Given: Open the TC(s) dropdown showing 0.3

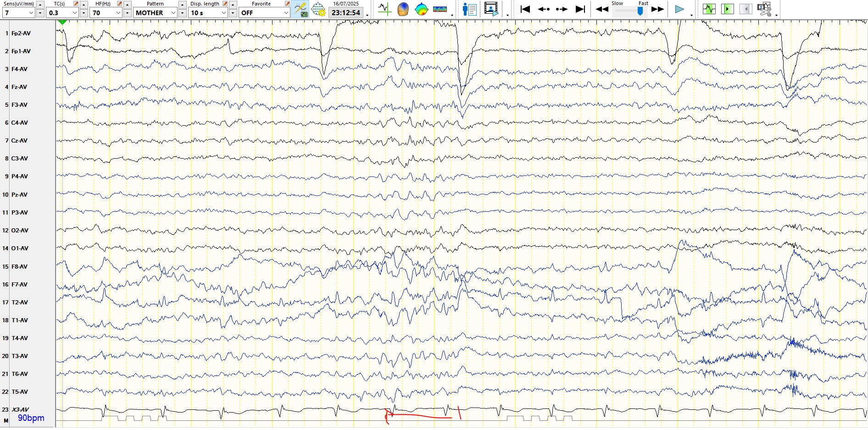Looking at the screenshot, I should click(63, 13).
